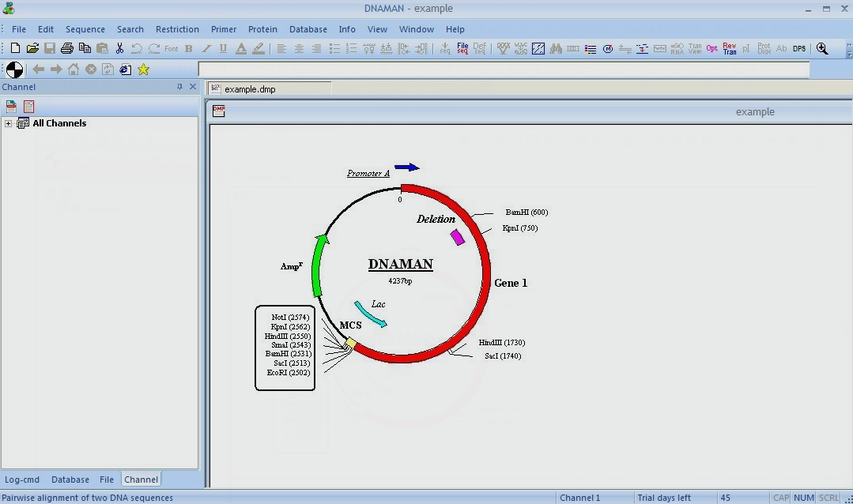853x504 pixels.
Task: Click the pink Opt toolbar icon
Action: click(711, 48)
